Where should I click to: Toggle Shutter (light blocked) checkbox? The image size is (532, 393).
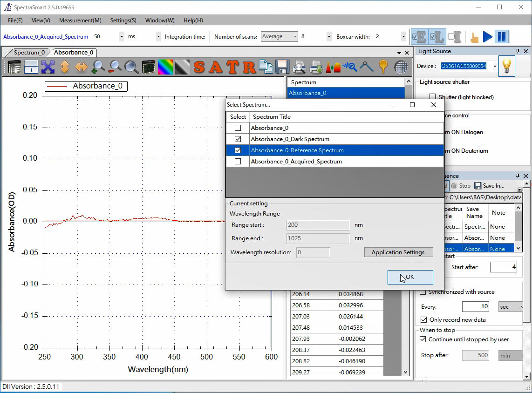[x=433, y=97]
